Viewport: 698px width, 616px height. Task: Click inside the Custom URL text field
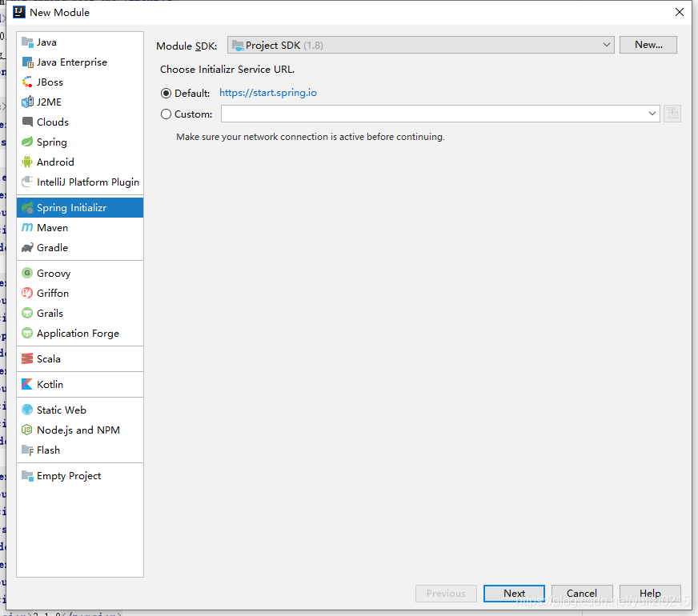pyautogui.click(x=432, y=114)
